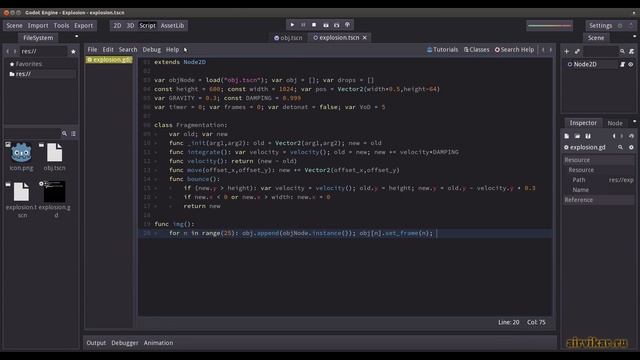Viewport: 640px width, 360px height.
Task: Open script editor Help menu
Action: tap(172, 49)
